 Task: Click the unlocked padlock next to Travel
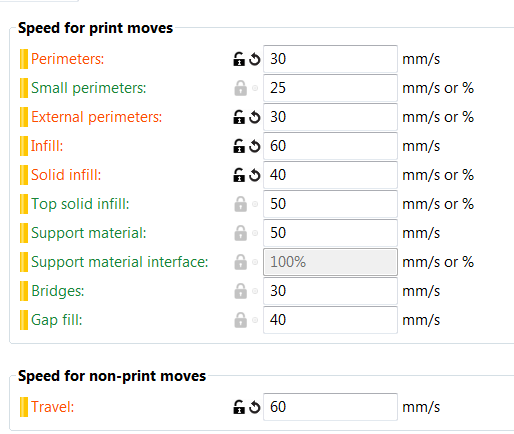(x=239, y=407)
